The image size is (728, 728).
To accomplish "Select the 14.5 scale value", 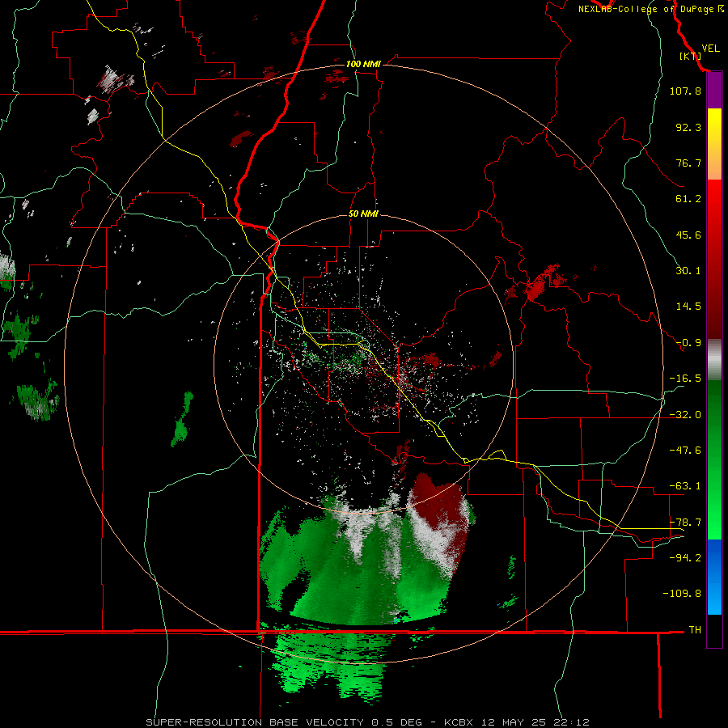I will coord(688,307).
